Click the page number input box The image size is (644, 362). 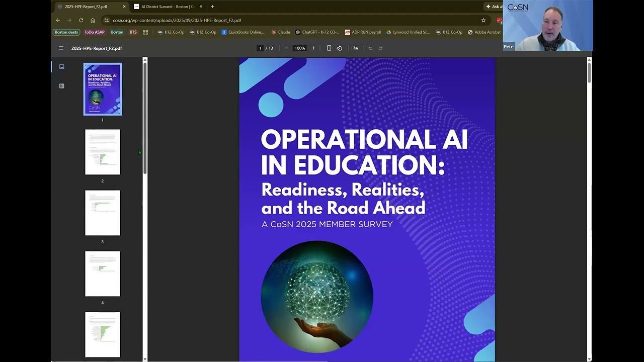[260, 48]
